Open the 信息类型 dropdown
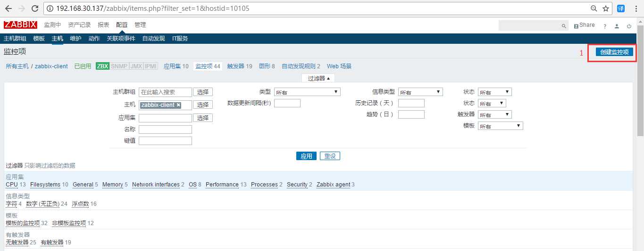644x251 pixels. 420,92
